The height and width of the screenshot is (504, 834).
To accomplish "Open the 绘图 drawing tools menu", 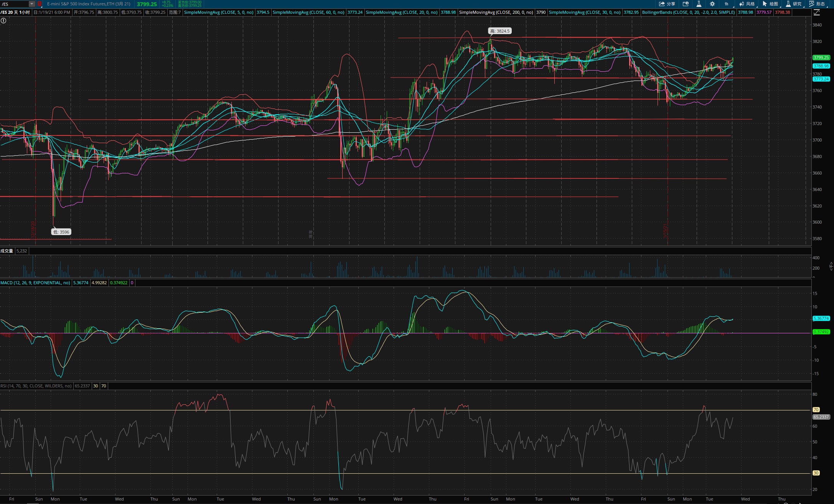I will (x=771, y=4).
